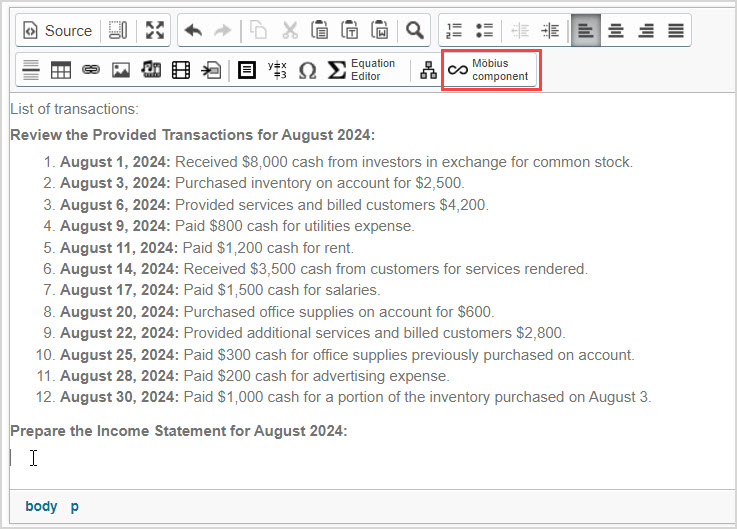737x529 pixels.
Task: Select the body element in path bar
Action: 41,506
